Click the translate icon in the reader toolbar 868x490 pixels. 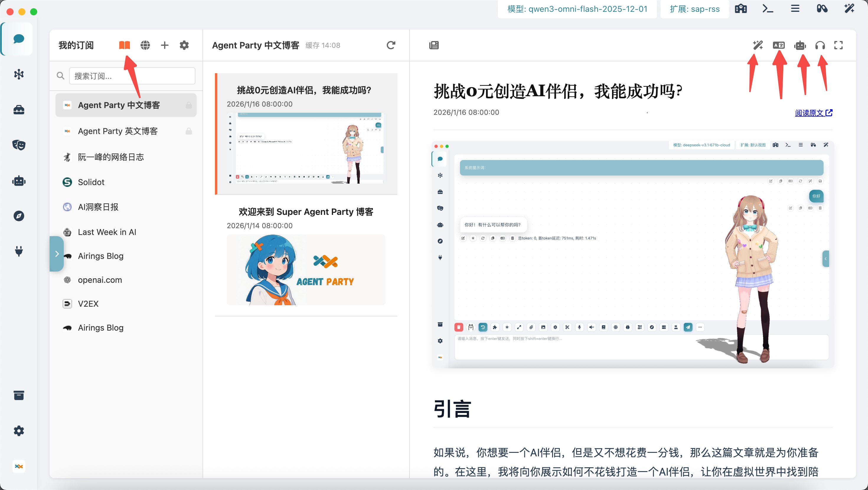point(779,45)
